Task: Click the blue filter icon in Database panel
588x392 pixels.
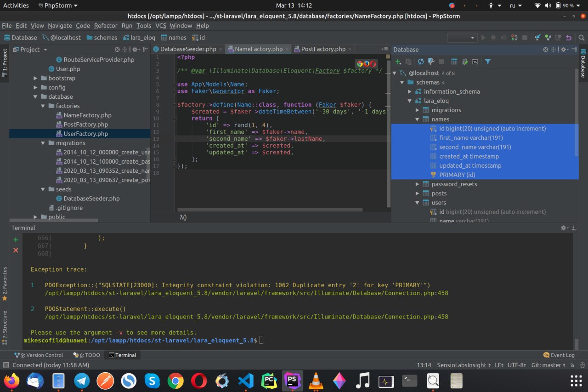Action: click(488, 62)
